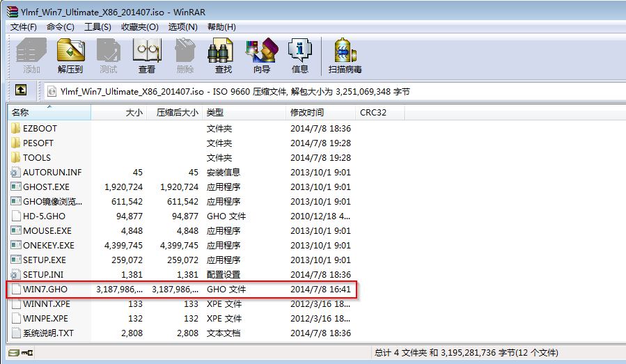Open the 收藏夹(O) menu
Image resolution: width=626 pixels, height=364 pixels.
click(140, 26)
